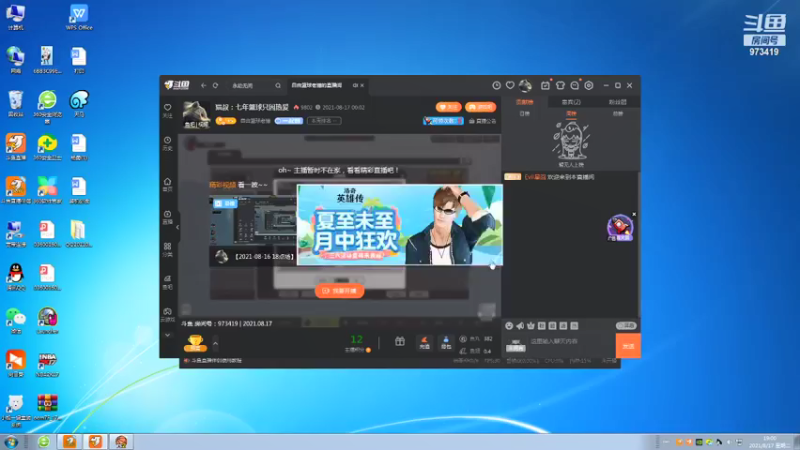The width and height of the screenshot is (800, 450).
Task: Click the orange 关注 follow button
Action: pyautogui.click(x=448, y=107)
